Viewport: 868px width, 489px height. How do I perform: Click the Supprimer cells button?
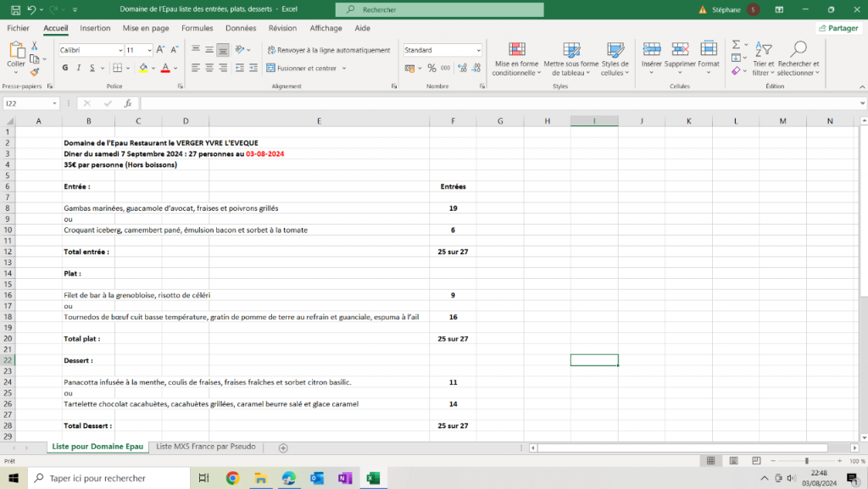pos(680,58)
